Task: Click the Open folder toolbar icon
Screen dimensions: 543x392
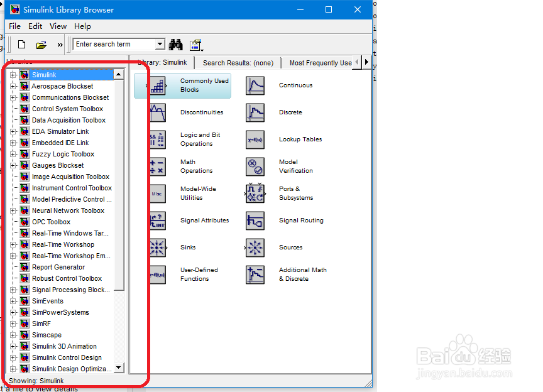Action: point(41,45)
